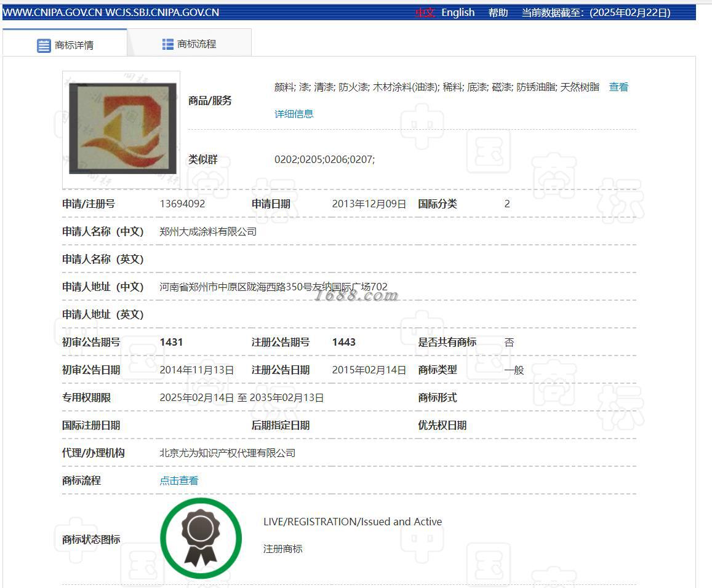The height and width of the screenshot is (588, 712).
Task: Select trademark type value 一般
Action: pyautogui.click(x=514, y=370)
